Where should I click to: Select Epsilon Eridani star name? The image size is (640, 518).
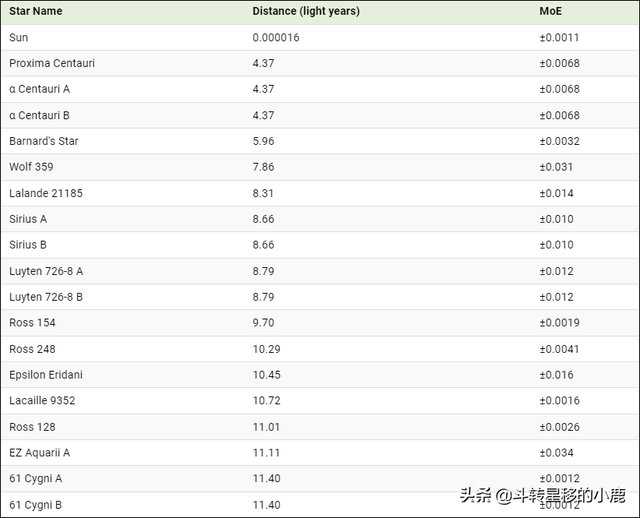click(x=46, y=375)
